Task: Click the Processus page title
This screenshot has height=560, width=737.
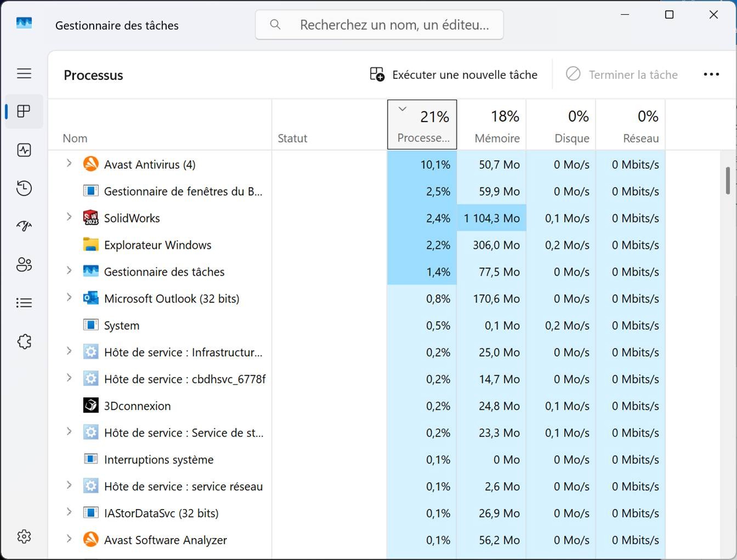Action: click(x=93, y=75)
